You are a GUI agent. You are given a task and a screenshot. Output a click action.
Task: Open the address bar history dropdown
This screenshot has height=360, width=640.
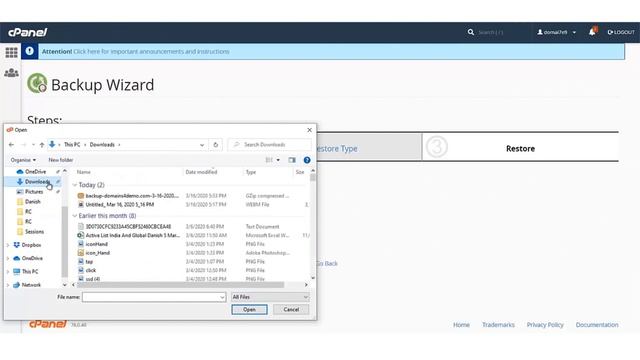202,145
